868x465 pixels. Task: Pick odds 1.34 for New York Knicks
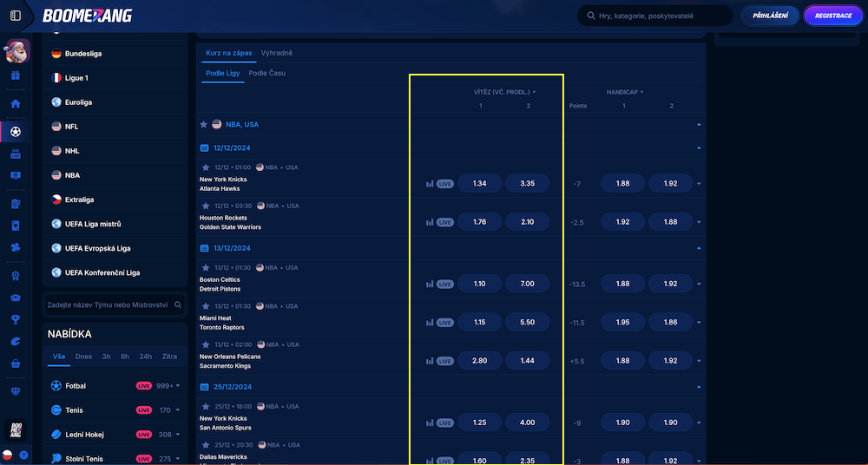click(479, 183)
